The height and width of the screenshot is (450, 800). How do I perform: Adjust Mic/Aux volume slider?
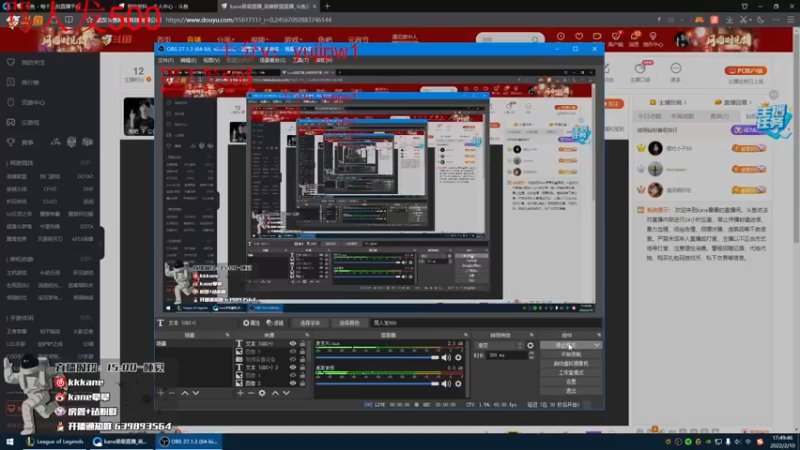click(377, 358)
